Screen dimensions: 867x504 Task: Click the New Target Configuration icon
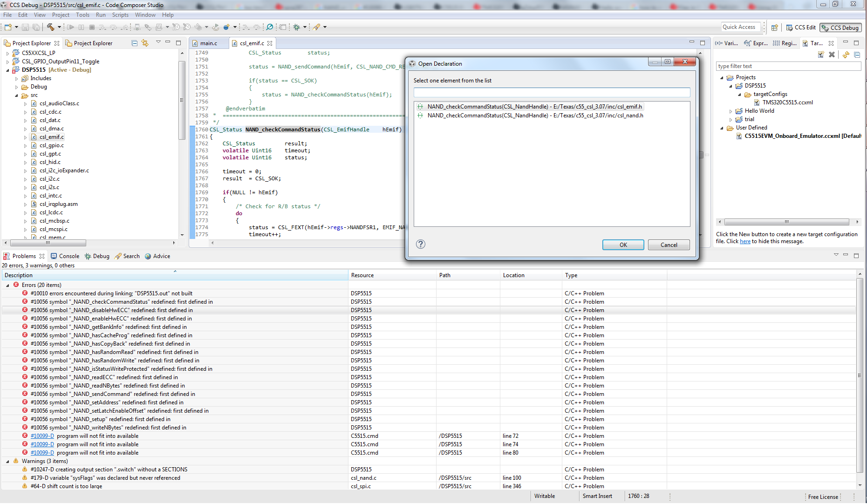click(821, 55)
